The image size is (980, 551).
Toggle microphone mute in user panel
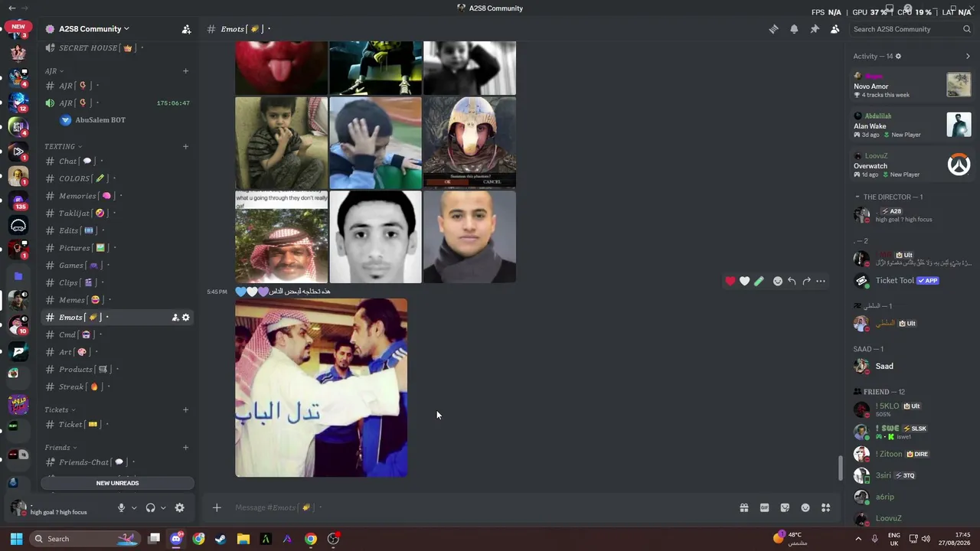pyautogui.click(x=121, y=507)
